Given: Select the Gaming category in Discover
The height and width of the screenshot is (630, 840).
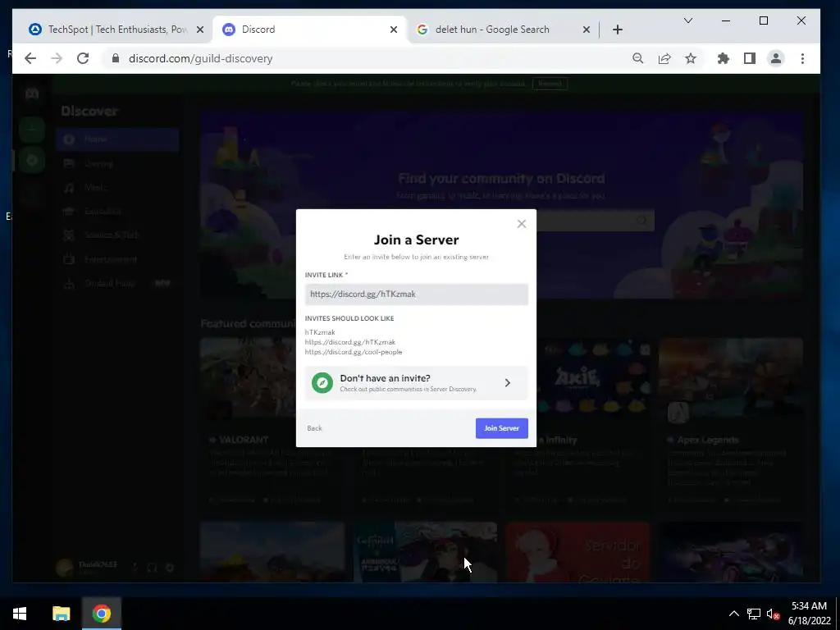Looking at the screenshot, I should [x=117, y=163].
